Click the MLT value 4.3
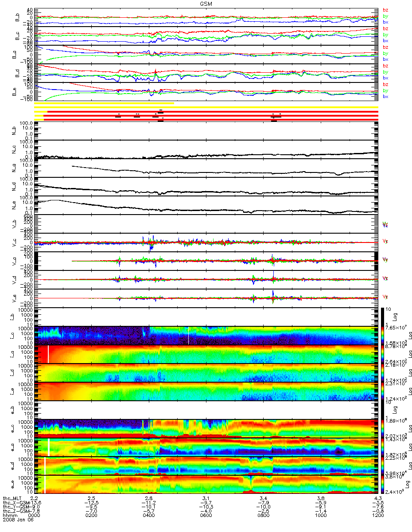 point(378,499)
